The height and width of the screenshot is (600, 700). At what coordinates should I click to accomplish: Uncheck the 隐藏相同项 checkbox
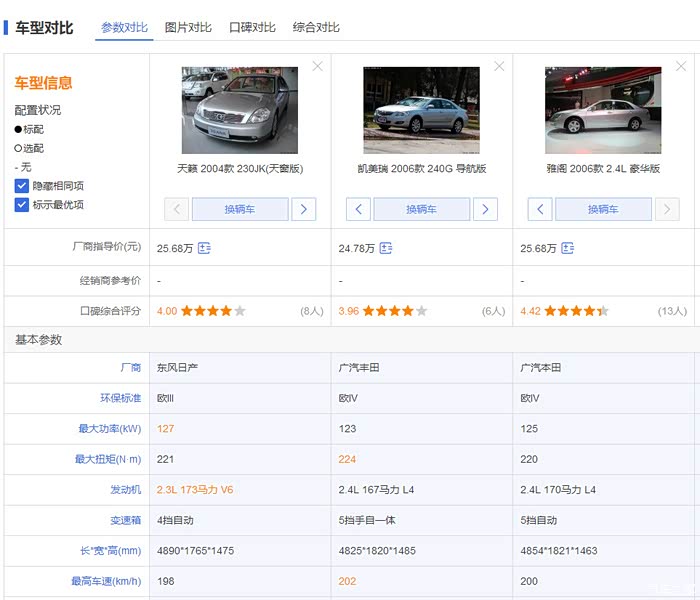click(21, 186)
